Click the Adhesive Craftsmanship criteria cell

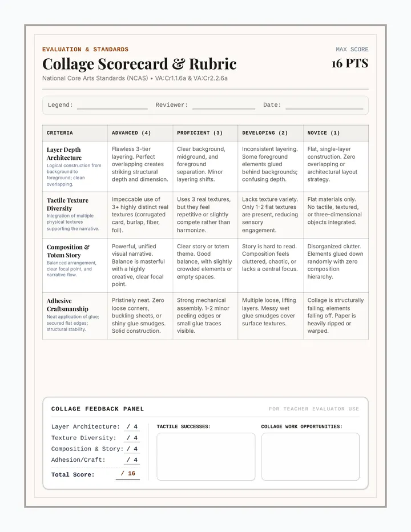pyautogui.click(x=75, y=316)
